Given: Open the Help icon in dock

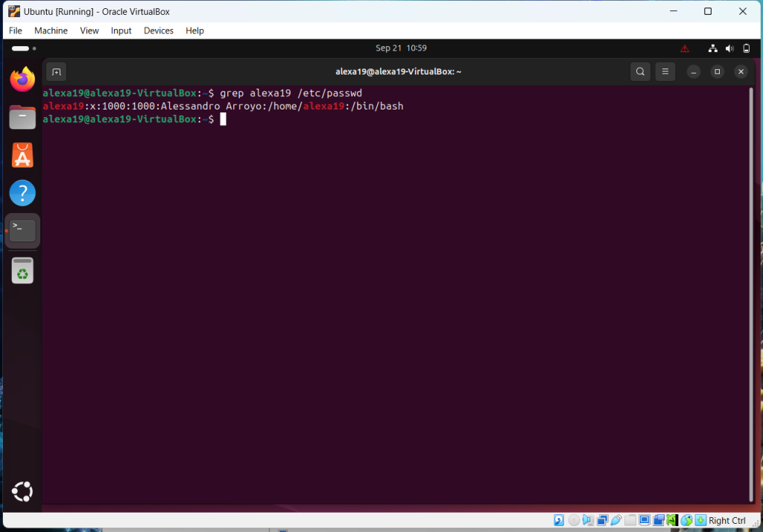Looking at the screenshot, I should [x=22, y=193].
